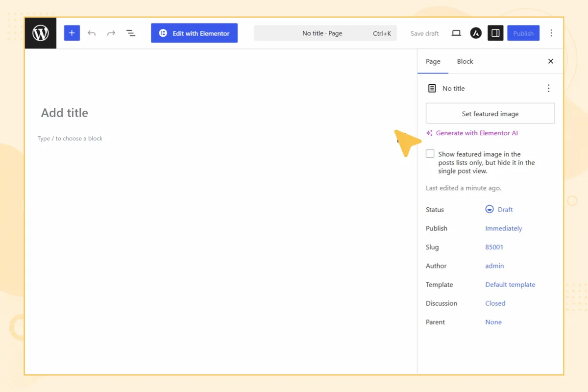
Task: Click the Type / to choose a block field
Action: coord(70,139)
